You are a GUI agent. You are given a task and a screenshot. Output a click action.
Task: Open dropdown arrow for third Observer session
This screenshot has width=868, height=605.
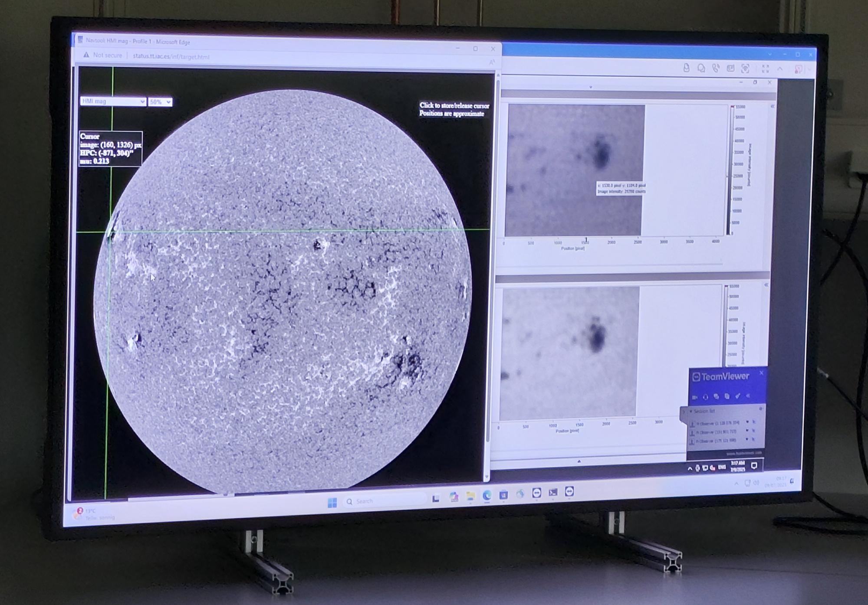click(x=746, y=439)
